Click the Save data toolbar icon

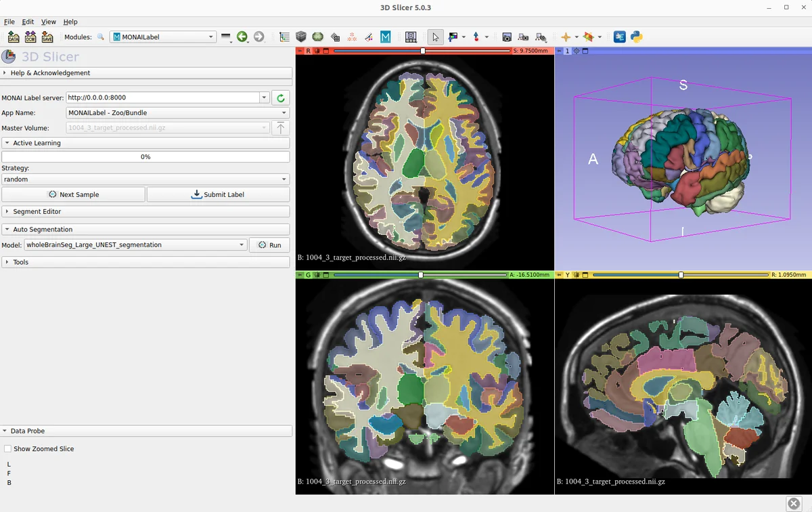click(x=47, y=37)
